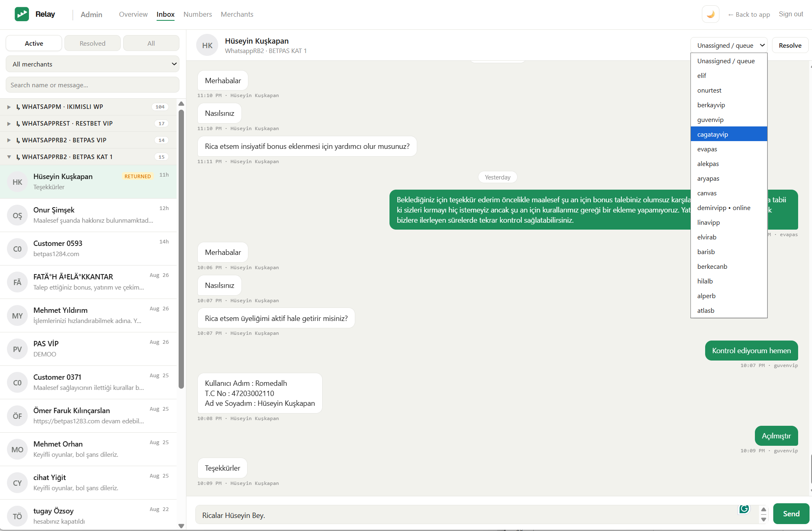Assign conversation to evapas

[x=729, y=149]
